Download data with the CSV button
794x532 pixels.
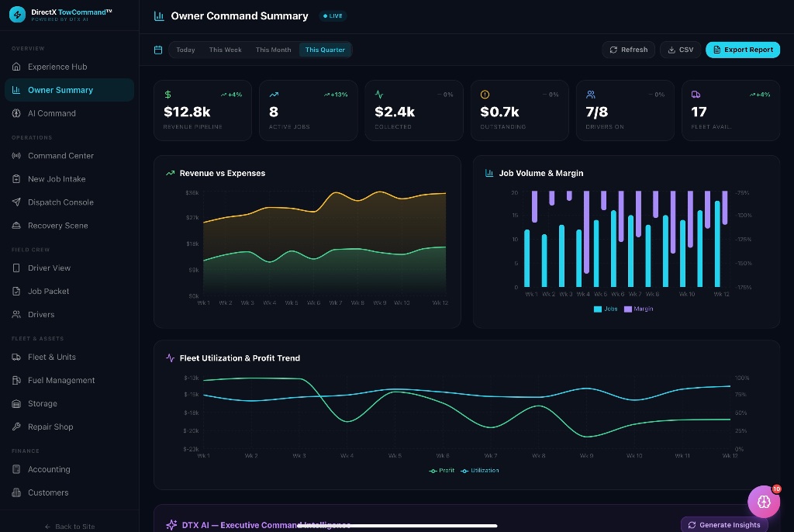point(681,50)
